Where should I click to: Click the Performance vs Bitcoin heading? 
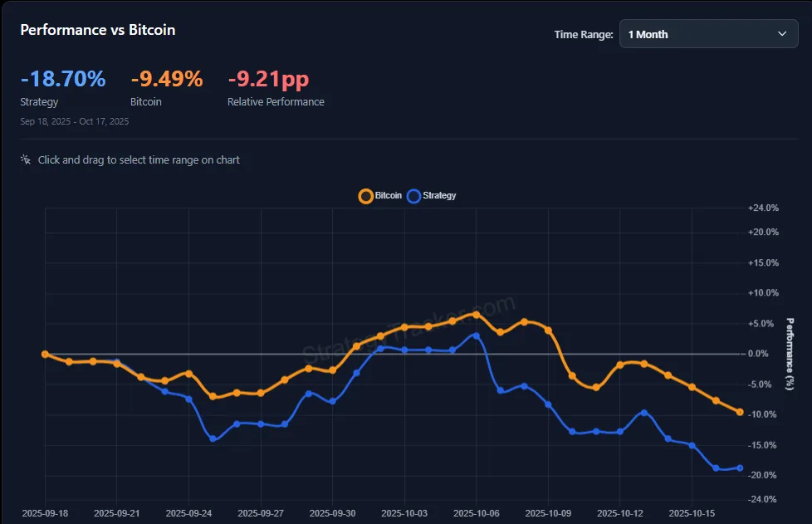(97, 30)
